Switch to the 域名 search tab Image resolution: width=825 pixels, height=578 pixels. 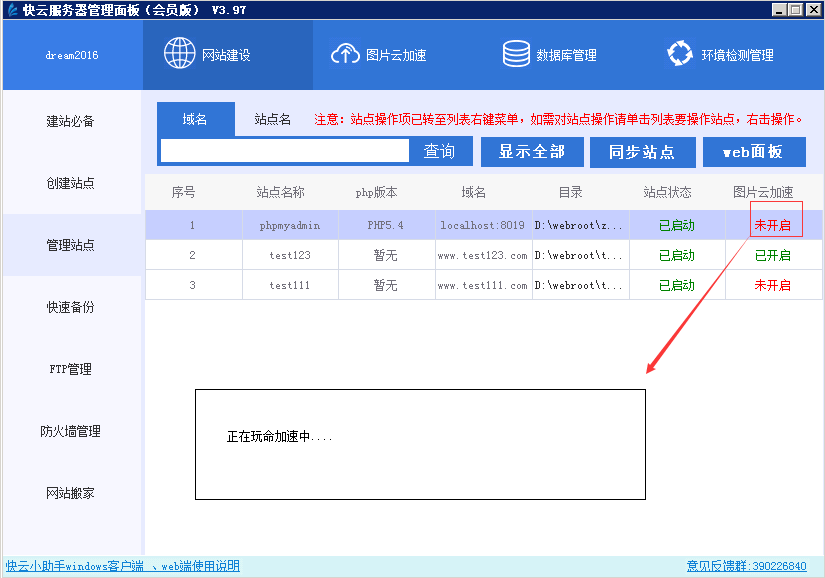click(196, 119)
